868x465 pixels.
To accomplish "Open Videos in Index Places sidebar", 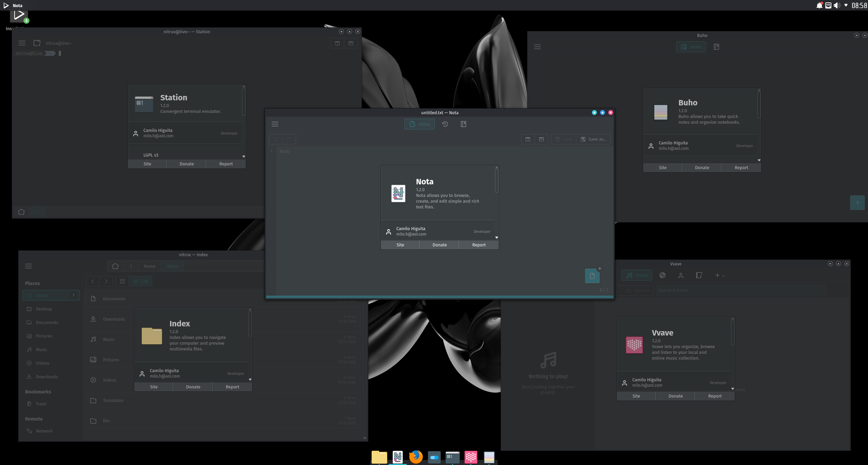I will point(51,363).
